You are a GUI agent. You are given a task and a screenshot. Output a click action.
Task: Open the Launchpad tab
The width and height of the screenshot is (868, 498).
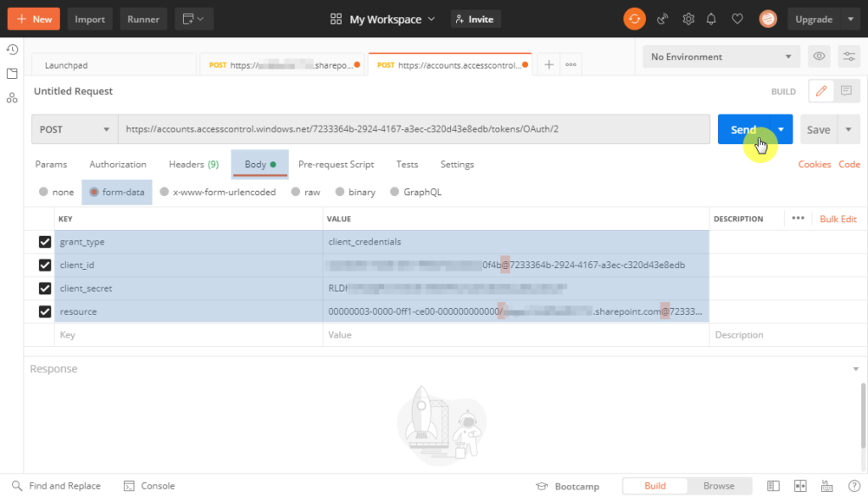(114, 64)
